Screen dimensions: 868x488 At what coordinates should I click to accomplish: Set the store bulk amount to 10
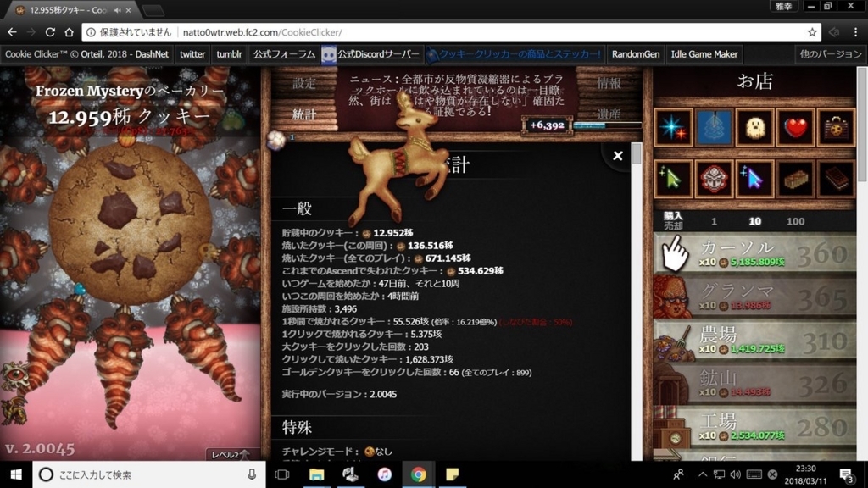tap(754, 221)
